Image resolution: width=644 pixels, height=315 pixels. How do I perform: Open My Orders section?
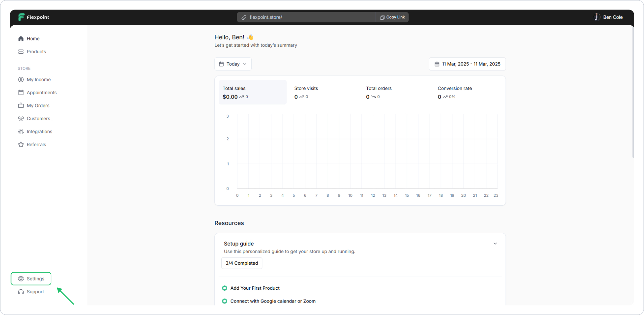[38, 105]
